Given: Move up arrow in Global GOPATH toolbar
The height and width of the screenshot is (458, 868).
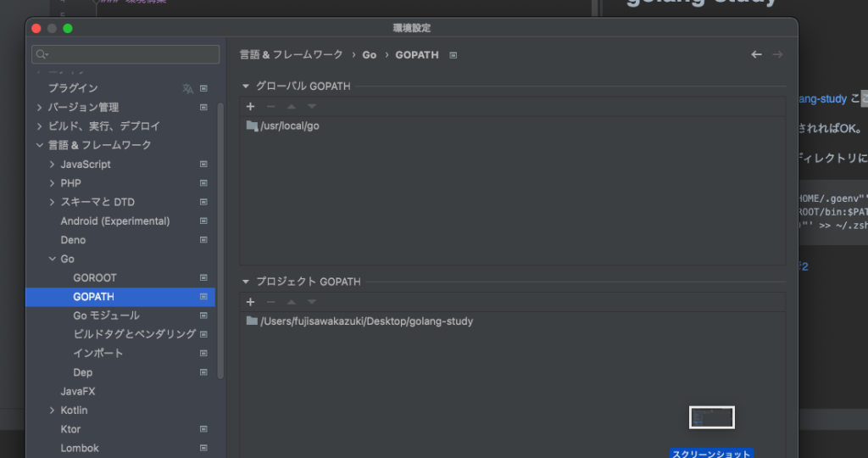Looking at the screenshot, I should (292, 106).
